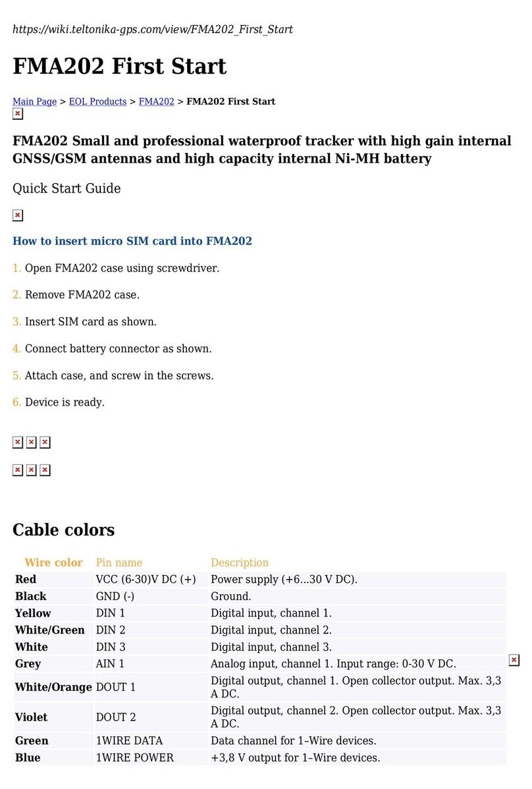Screen dimensions: 532x789
Task: Click third broken image in lower image row
Action: (x=45, y=470)
